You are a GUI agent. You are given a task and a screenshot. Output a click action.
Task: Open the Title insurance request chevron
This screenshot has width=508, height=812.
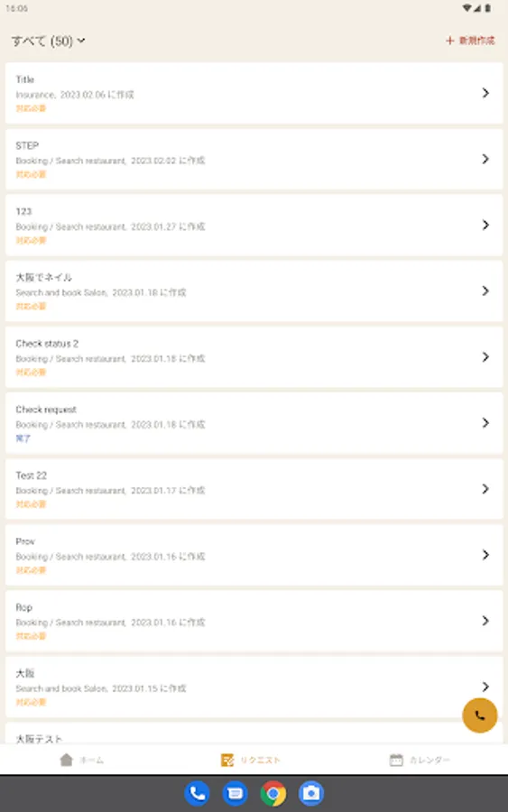pos(485,93)
